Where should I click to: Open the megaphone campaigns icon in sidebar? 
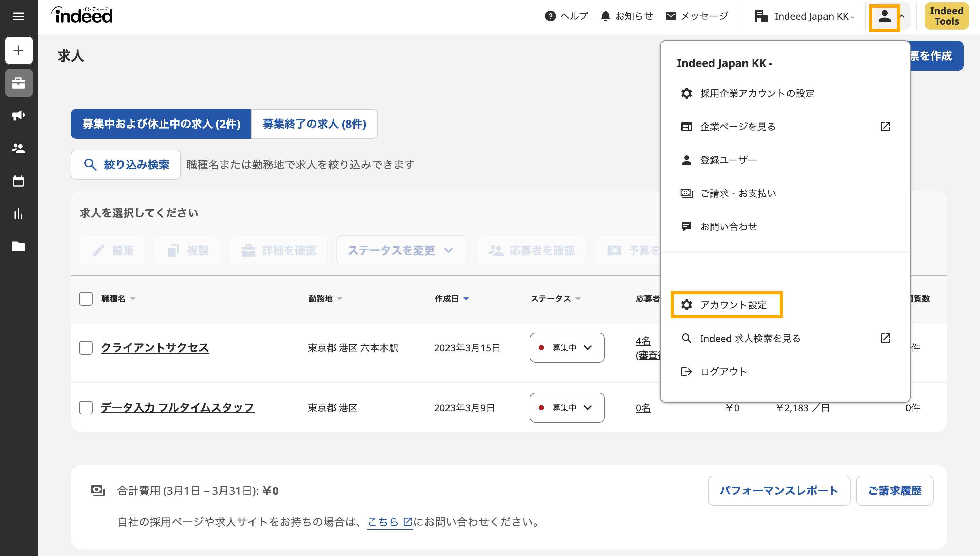[19, 115]
